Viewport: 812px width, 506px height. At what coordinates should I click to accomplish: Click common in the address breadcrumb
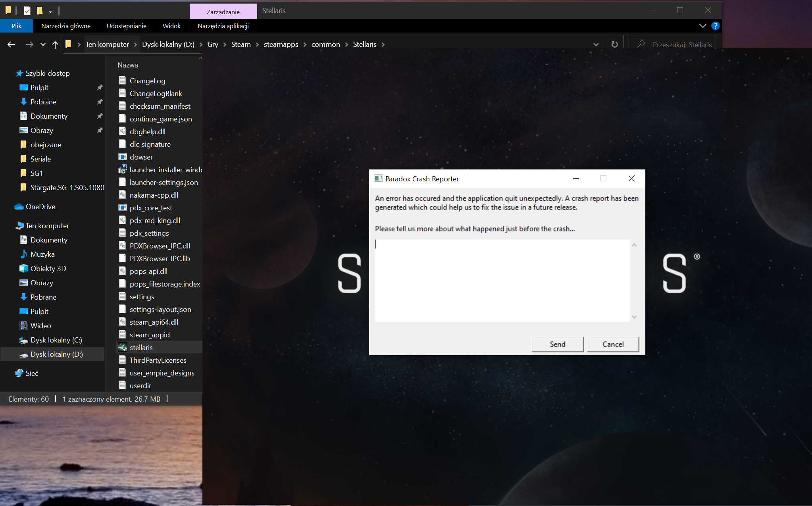325,44
